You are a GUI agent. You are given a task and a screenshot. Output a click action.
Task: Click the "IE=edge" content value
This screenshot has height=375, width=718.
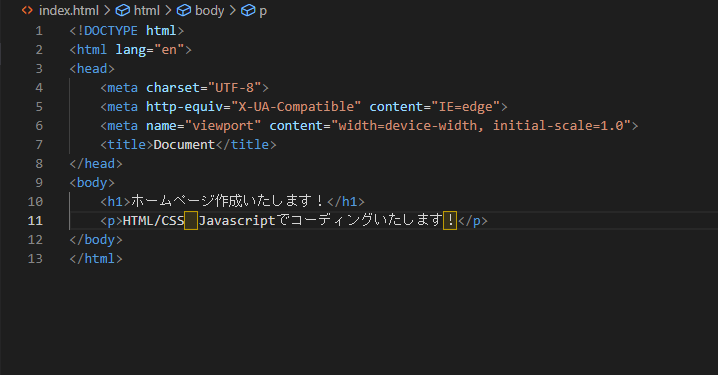point(466,107)
